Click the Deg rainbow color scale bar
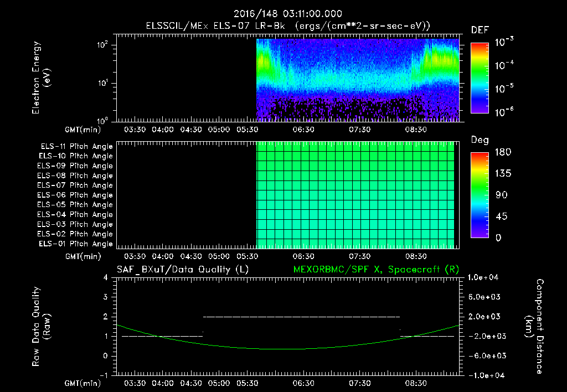This screenshot has width=567, height=392. [x=480, y=195]
